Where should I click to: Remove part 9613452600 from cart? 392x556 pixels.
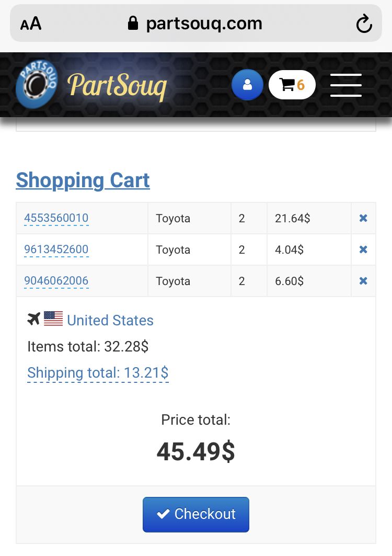point(363,249)
